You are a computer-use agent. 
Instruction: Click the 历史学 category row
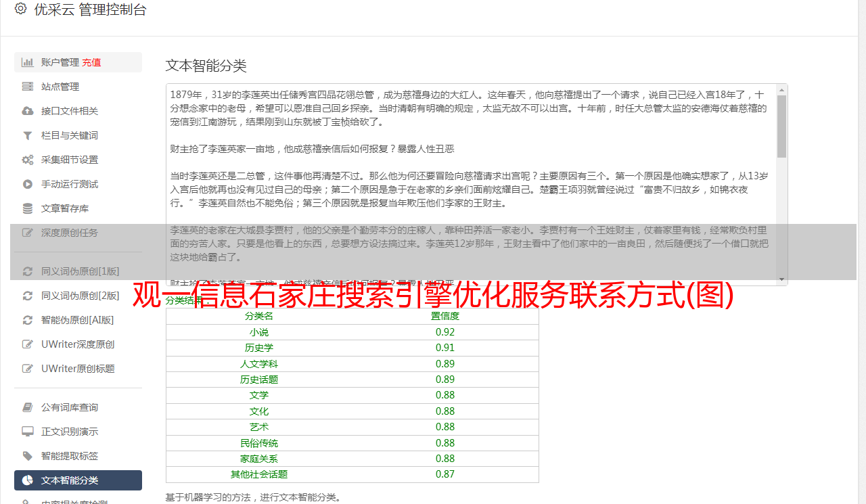tap(352, 348)
